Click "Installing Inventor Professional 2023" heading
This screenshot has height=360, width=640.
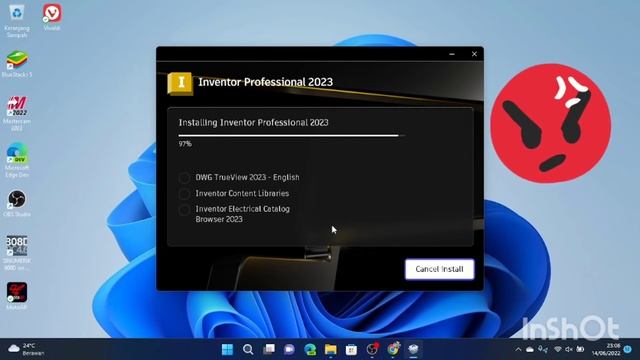coord(253,122)
